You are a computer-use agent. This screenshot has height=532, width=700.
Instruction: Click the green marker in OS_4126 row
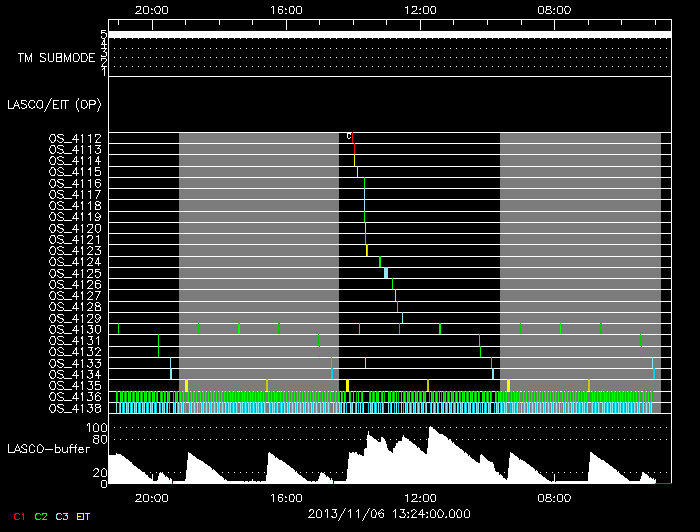(392, 284)
